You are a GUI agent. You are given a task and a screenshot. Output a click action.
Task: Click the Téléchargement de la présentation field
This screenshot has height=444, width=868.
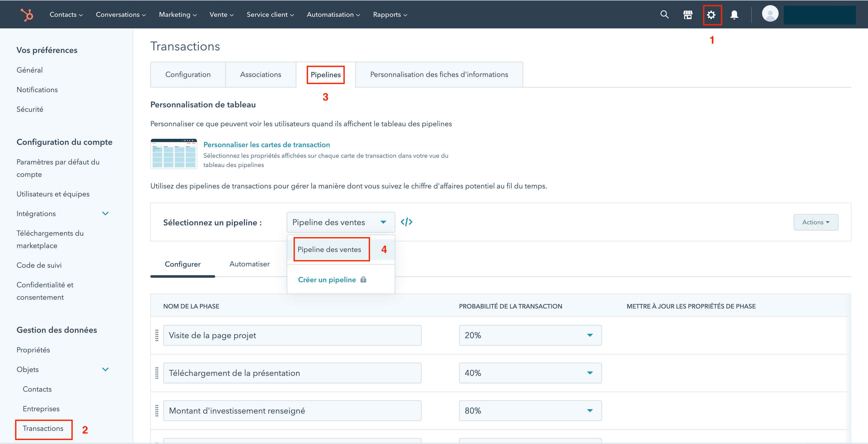pyautogui.click(x=292, y=373)
